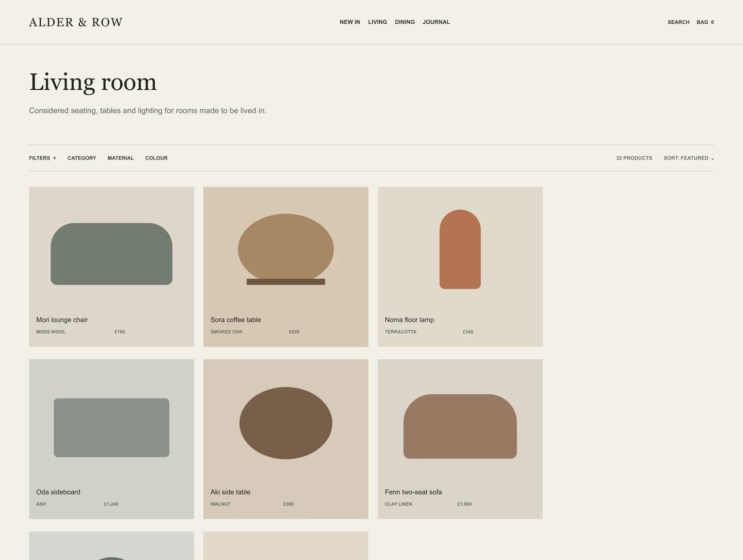The width and height of the screenshot is (743, 560).
Task: Open the Mori lounge chair image
Action: click(111, 254)
